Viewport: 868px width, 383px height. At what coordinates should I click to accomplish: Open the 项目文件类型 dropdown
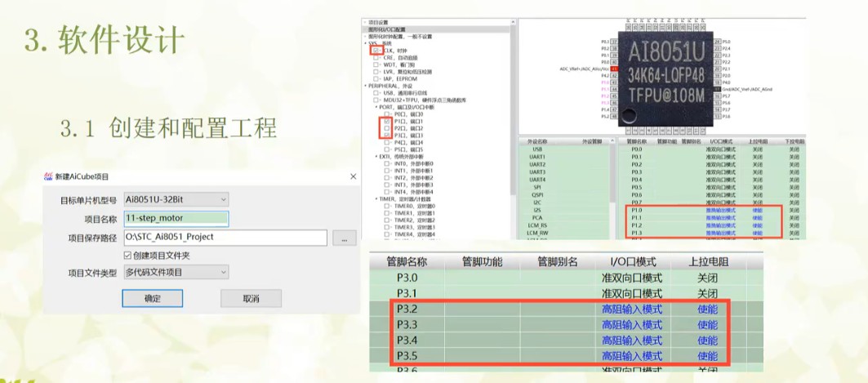pyautogui.click(x=176, y=272)
